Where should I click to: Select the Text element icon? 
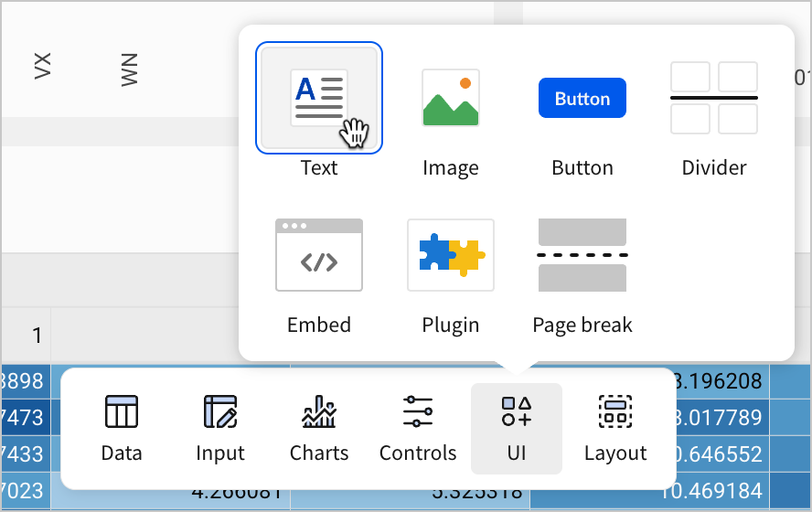pos(318,98)
